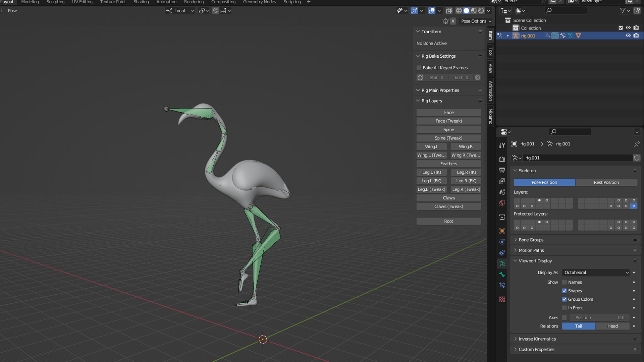
Task: Enable Bake All Keyed Frames checkbox
Action: click(x=419, y=68)
